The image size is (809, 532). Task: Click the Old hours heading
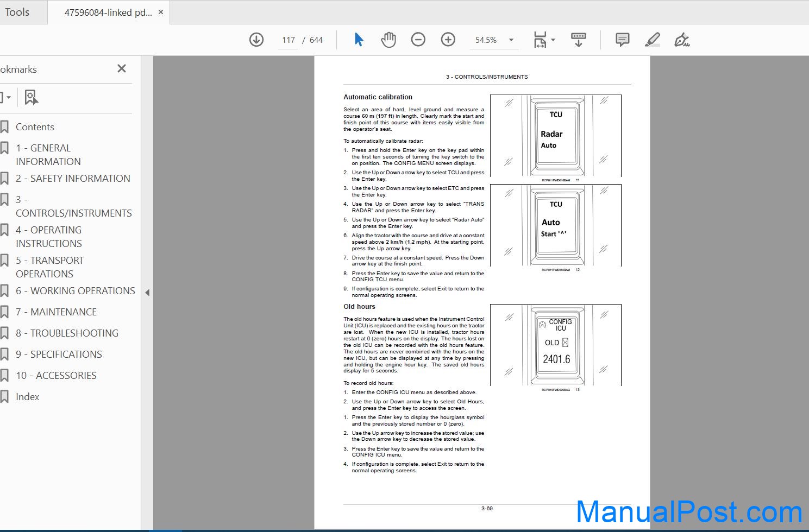359,307
